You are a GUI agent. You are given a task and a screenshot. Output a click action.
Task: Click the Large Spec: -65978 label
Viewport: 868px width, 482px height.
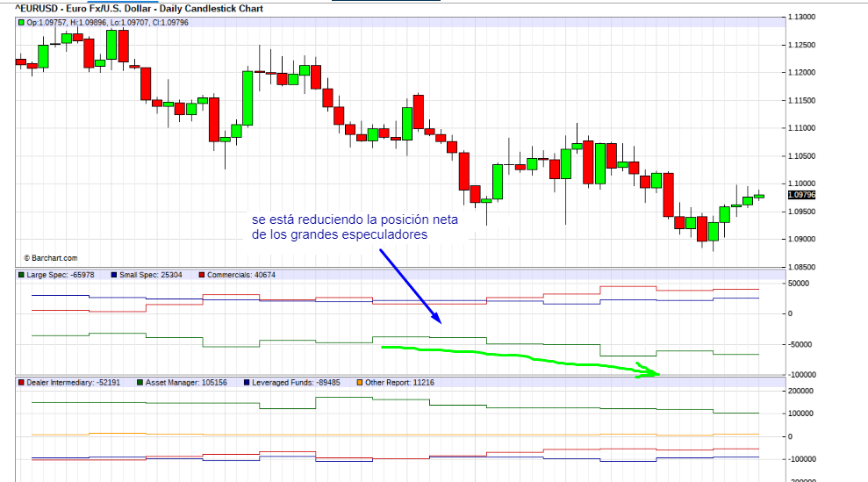coord(61,275)
